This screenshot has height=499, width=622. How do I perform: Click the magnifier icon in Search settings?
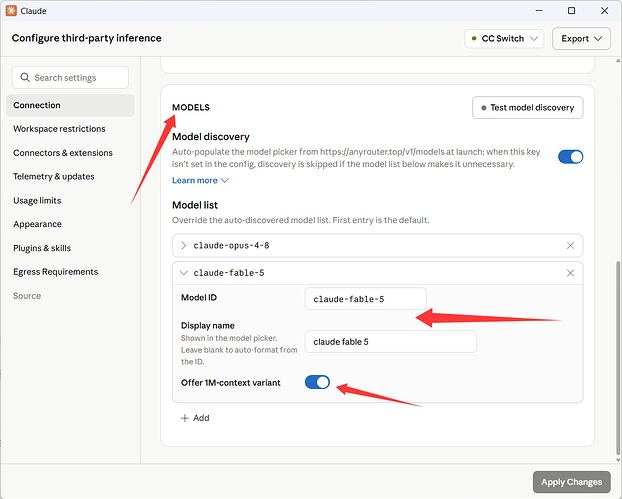click(x=25, y=77)
